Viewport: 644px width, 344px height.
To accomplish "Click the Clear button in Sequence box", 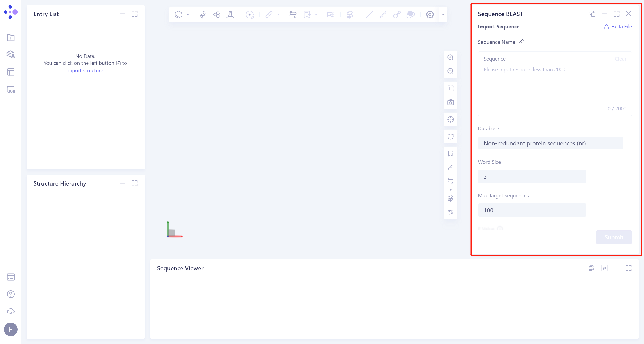I will click(x=621, y=59).
